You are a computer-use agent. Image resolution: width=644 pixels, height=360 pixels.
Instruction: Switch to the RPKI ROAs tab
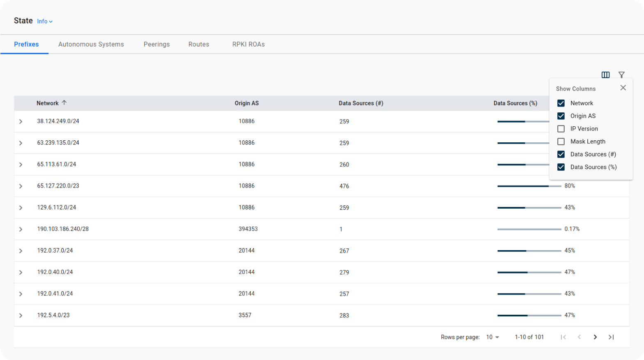click(x=248, y=44)
